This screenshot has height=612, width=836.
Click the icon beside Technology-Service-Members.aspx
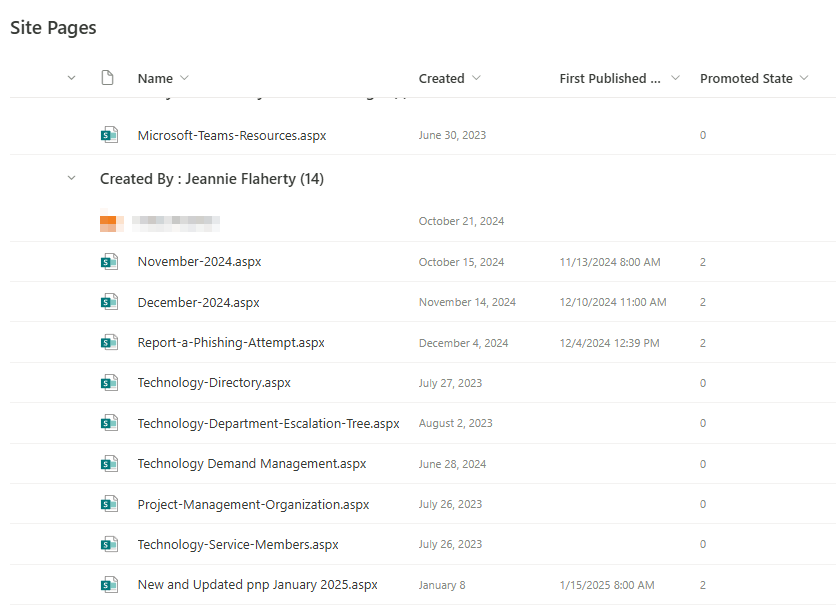[109, 545]
